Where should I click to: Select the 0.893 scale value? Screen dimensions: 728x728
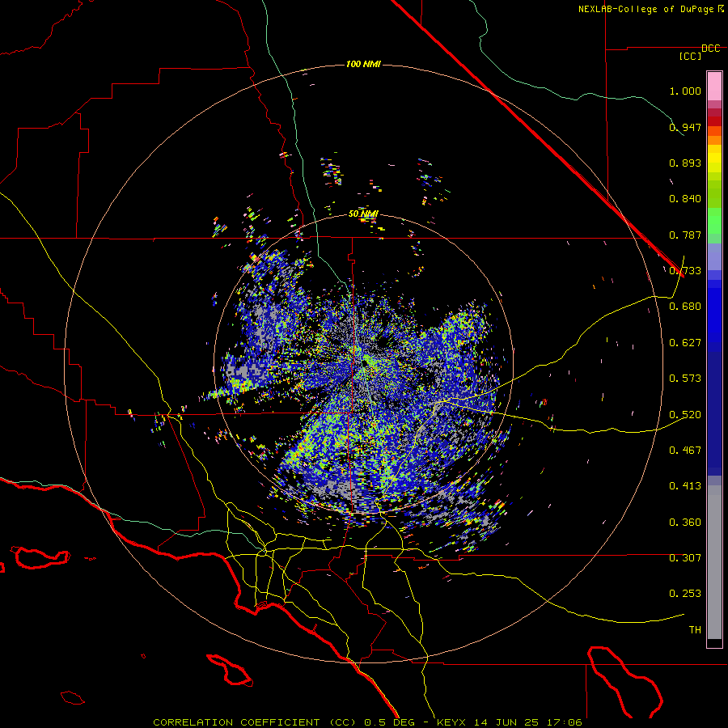(685, 163)
